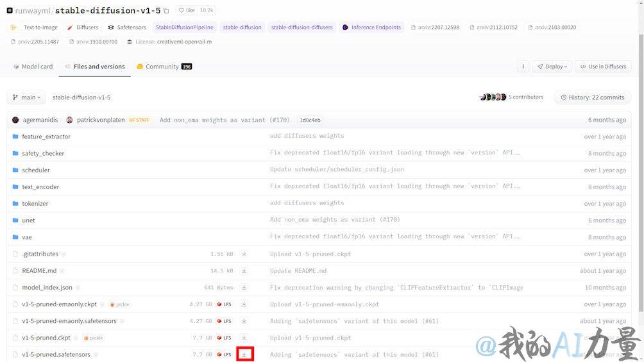Image resolution: width=644 pixels, height=362 pixels.
Task: Open the v1-5-pruned.ckpt file
Action: [46, 338]
